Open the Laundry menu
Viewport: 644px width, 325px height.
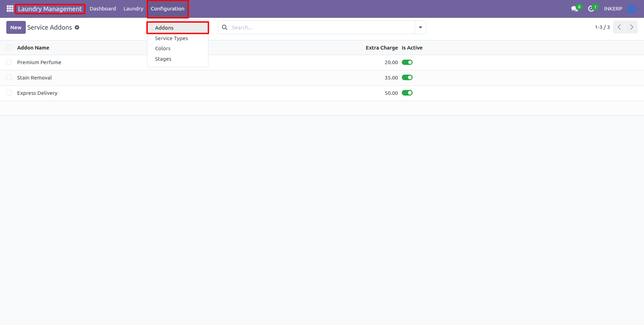[x=133, y=9]
